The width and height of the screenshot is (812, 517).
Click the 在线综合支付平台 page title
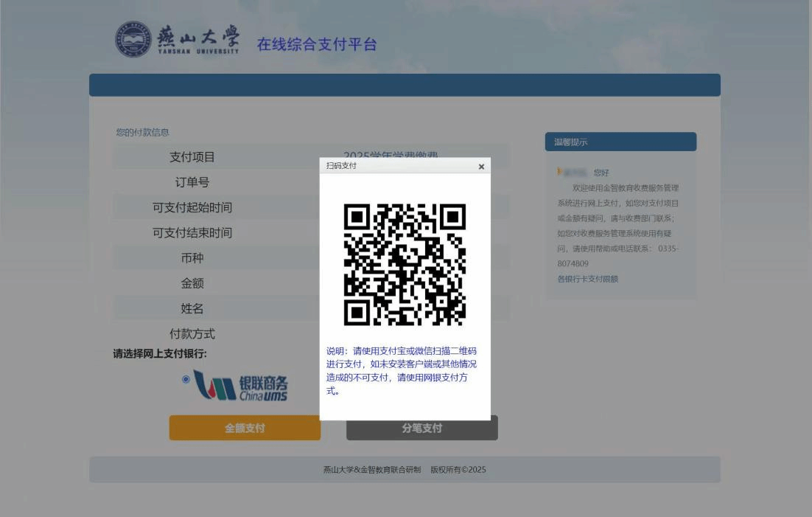point(316,44)
